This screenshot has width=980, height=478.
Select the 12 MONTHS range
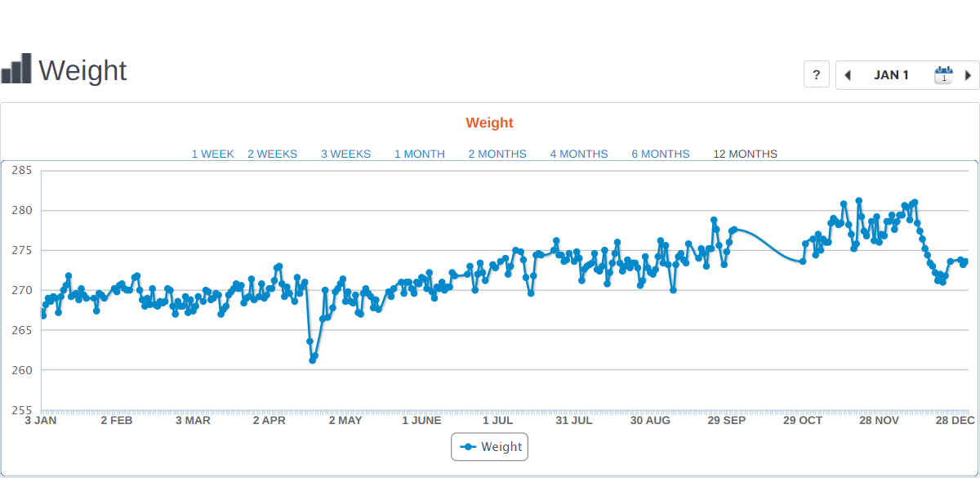pyautogui.click(x=745, y=154)
